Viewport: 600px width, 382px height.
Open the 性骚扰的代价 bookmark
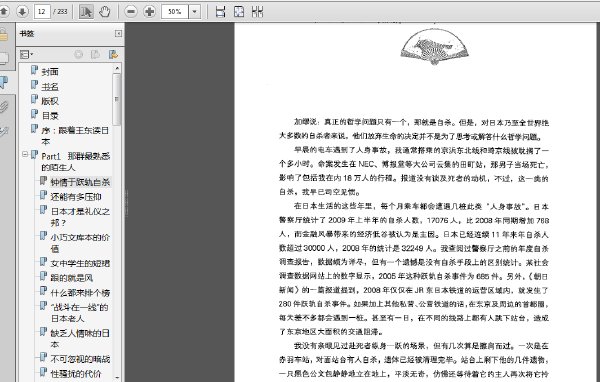point(76,374)
